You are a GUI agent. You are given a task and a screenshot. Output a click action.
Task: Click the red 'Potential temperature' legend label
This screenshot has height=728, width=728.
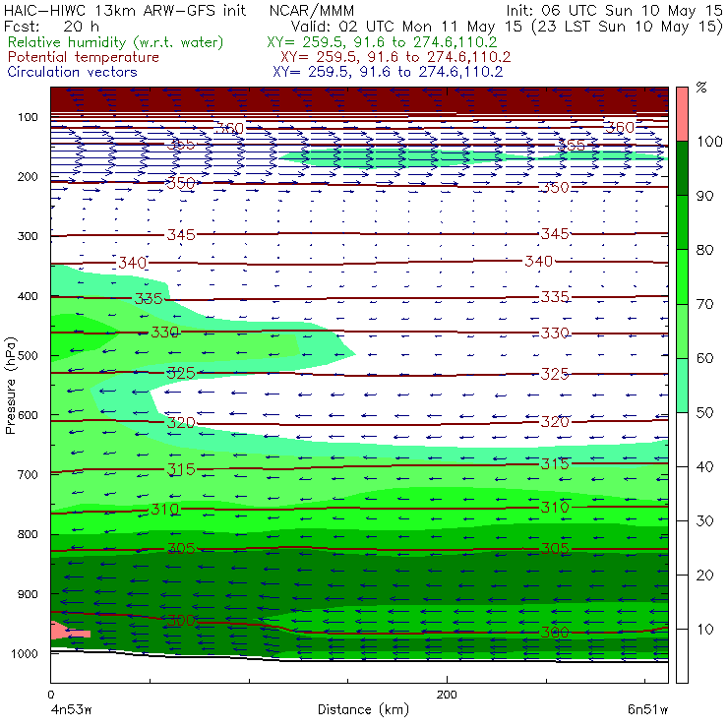[84, 57]
